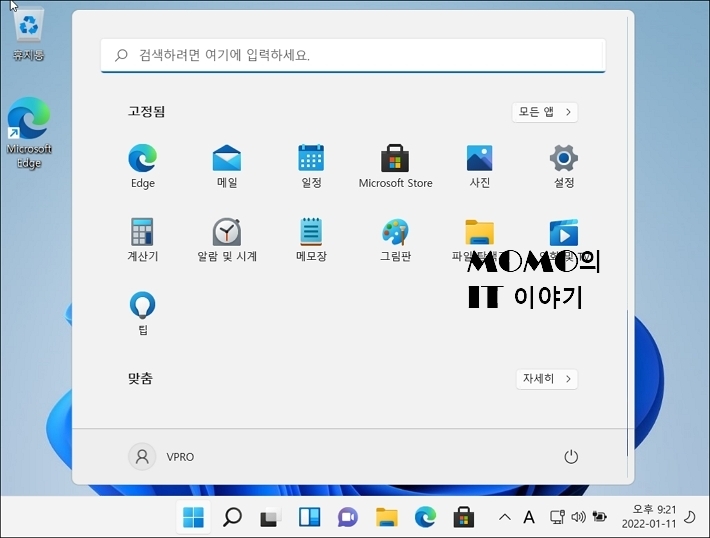
Task: Open Edge from the taskbar
Action: click(425, 517)
